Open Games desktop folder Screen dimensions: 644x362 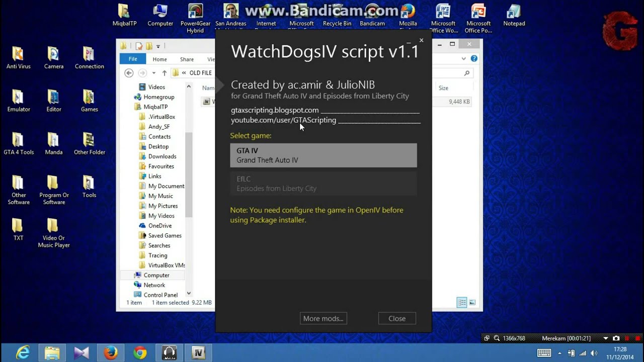click(x=89, y=101)
